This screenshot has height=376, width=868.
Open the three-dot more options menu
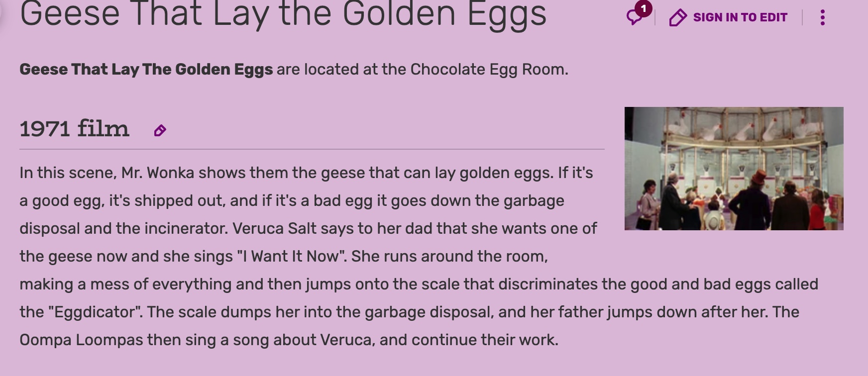point(822,17)
